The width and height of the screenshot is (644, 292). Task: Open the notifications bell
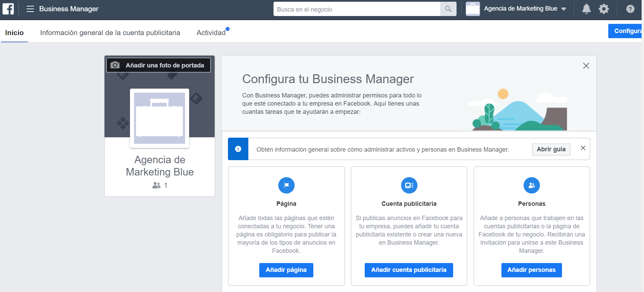(586, 9)
